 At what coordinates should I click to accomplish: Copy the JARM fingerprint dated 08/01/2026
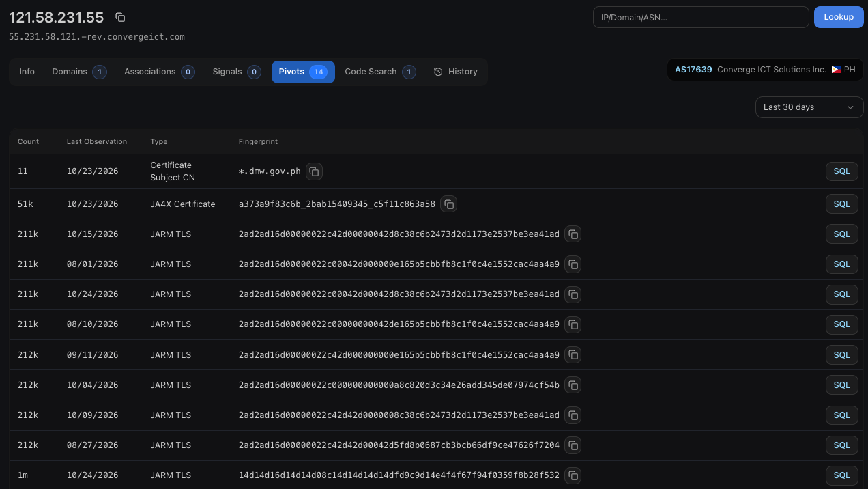click(x=573, y=264)
